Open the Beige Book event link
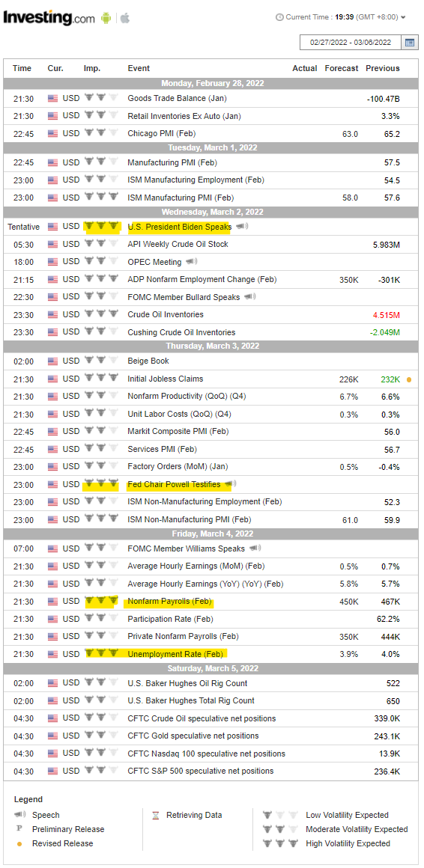The height and width of the screenshot is (868, 424). coord(148,361)
